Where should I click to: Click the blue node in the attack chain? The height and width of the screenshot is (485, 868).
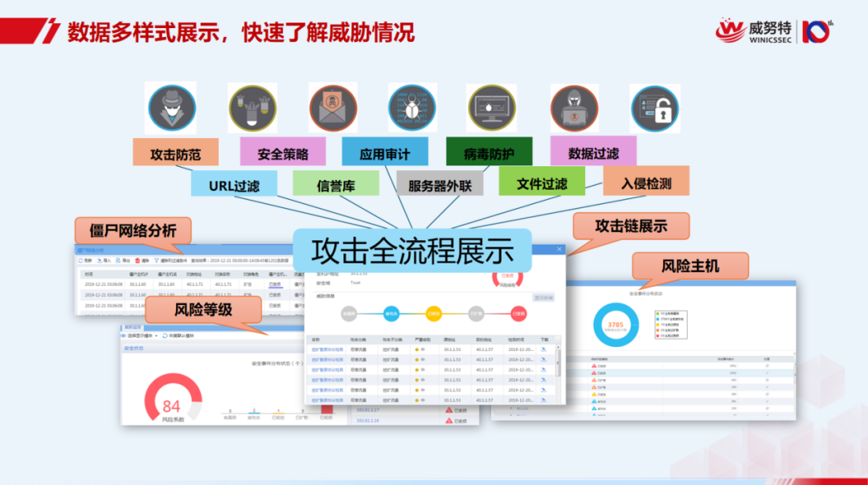click(x=391, y=313)
